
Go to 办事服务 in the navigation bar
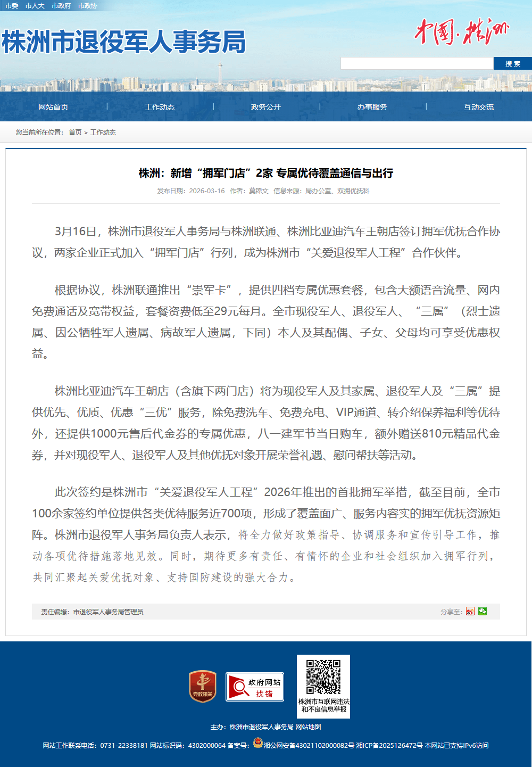(372, 107)
